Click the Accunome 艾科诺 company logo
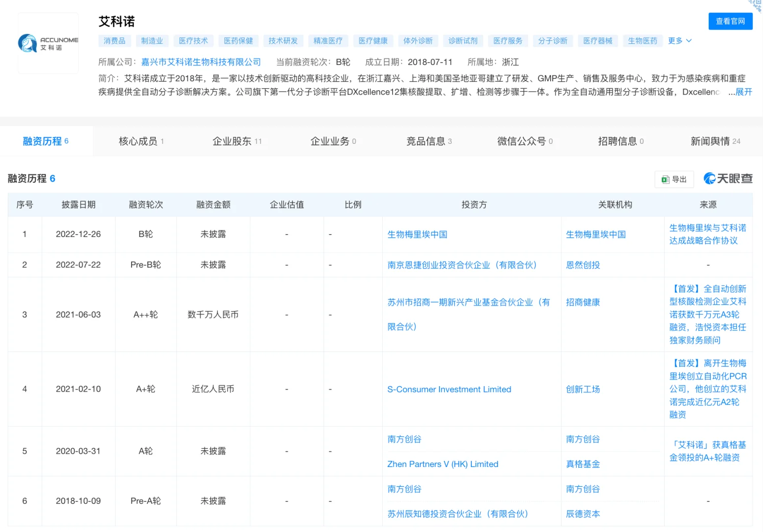This screenshot has height=532, width=763. coord(48,43)
